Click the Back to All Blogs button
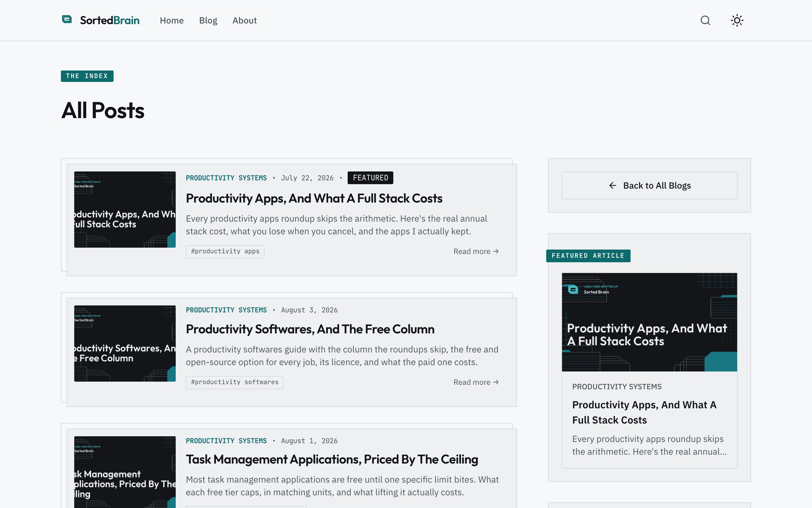This screenshot has height=508, width=812. point(649,185)
